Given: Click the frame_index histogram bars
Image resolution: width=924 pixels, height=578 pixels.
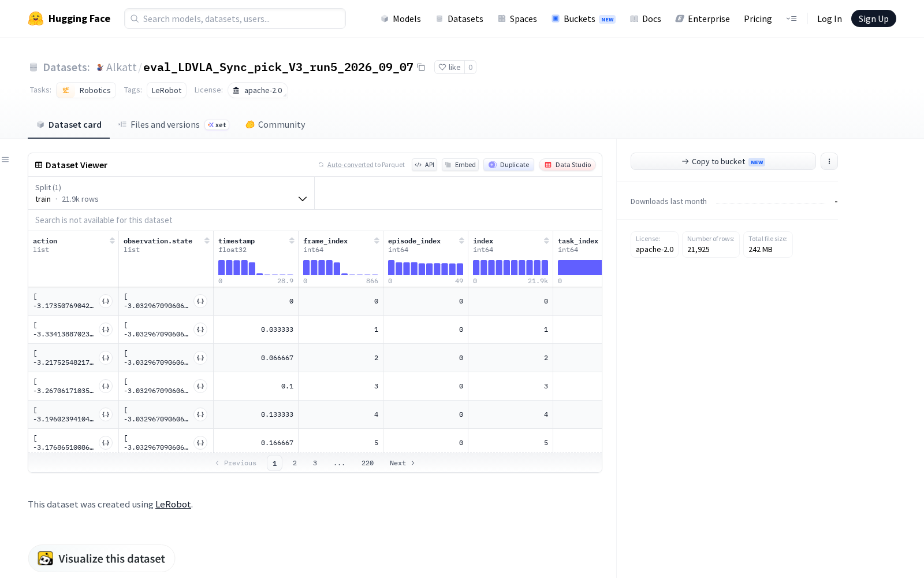Looking at the screenshot, I should [341, 268].
